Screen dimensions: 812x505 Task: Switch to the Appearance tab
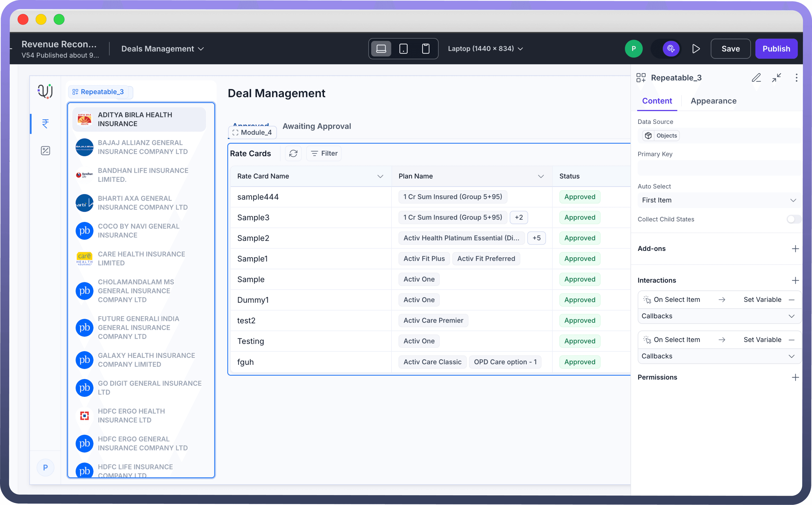[x=713, y=101]
